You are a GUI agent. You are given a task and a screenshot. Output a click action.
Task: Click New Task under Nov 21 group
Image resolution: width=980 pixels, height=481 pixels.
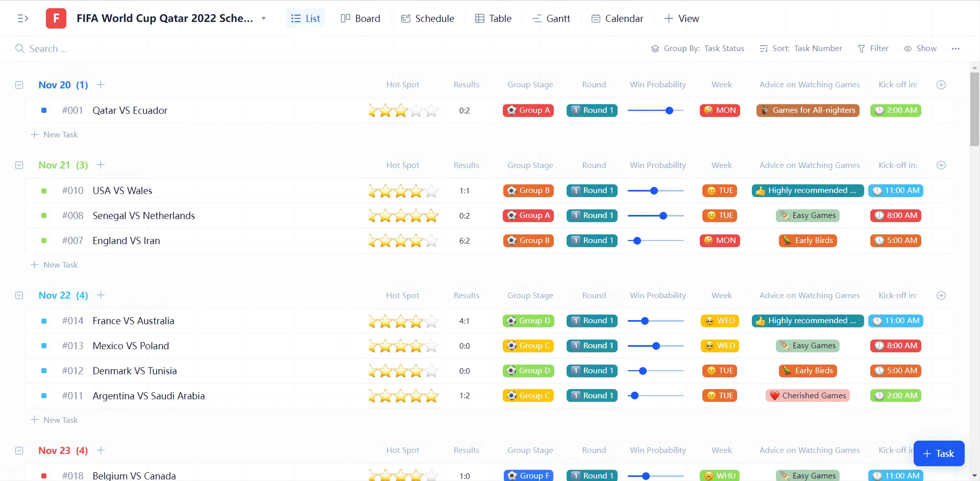pos(54,265)
